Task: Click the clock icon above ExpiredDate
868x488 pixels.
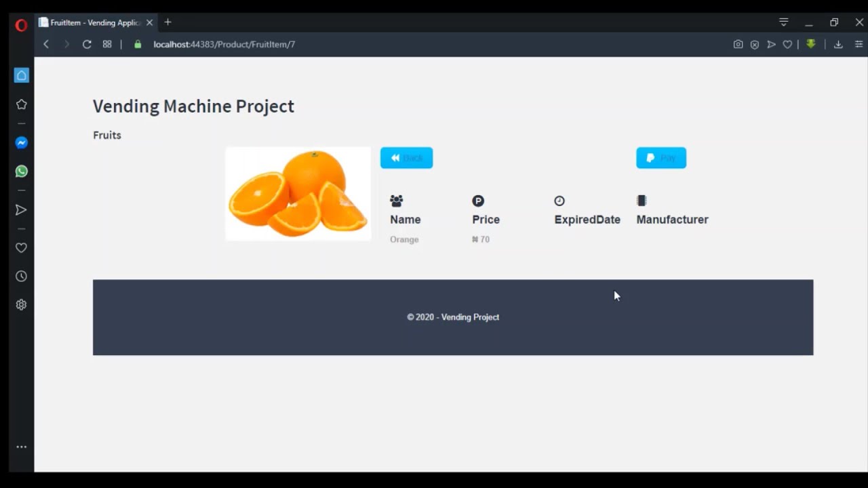Action: pos(559,201)
